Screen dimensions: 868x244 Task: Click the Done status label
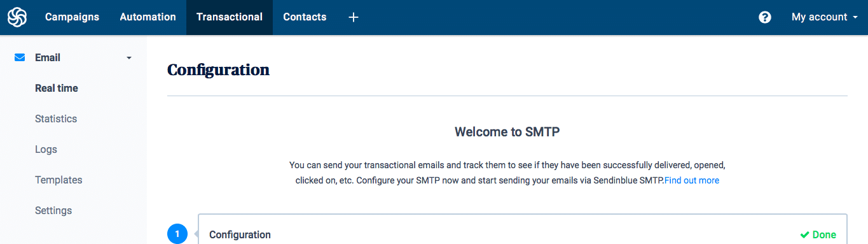824,234
